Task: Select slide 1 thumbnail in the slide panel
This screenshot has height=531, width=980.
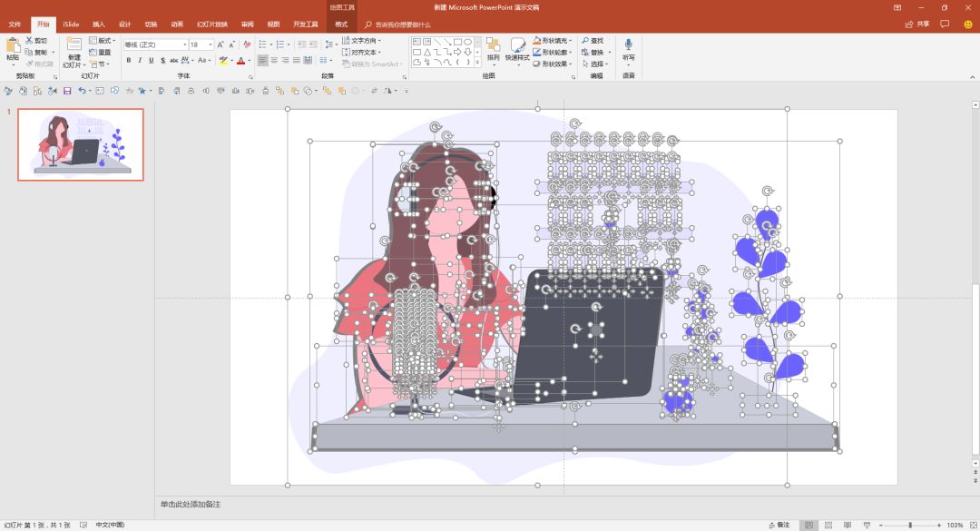Action: coord(81,144)
